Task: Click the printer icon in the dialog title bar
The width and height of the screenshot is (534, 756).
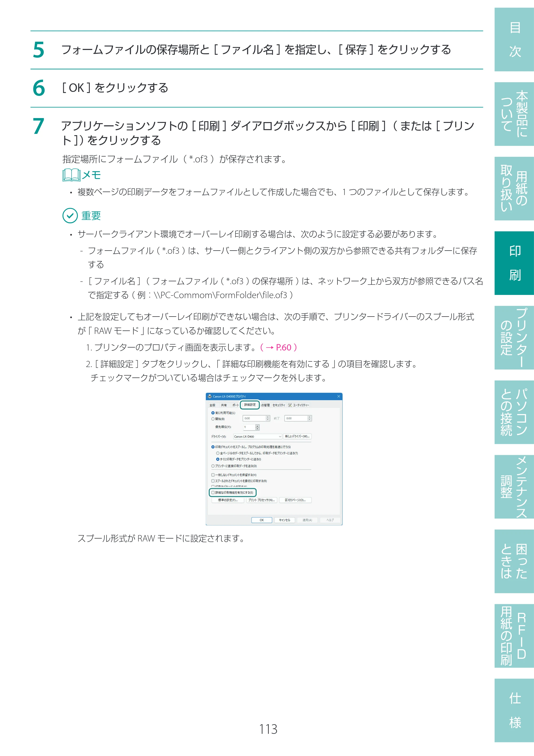Action: point(210,396)
